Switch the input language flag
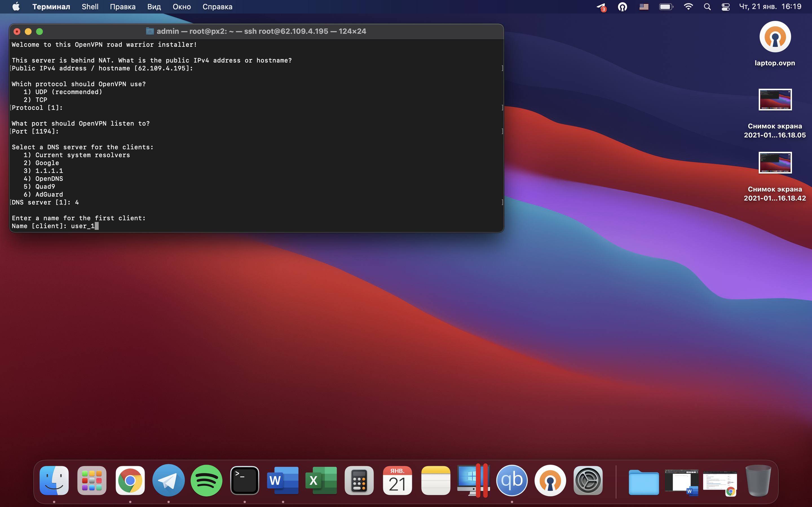 [644, 7]
